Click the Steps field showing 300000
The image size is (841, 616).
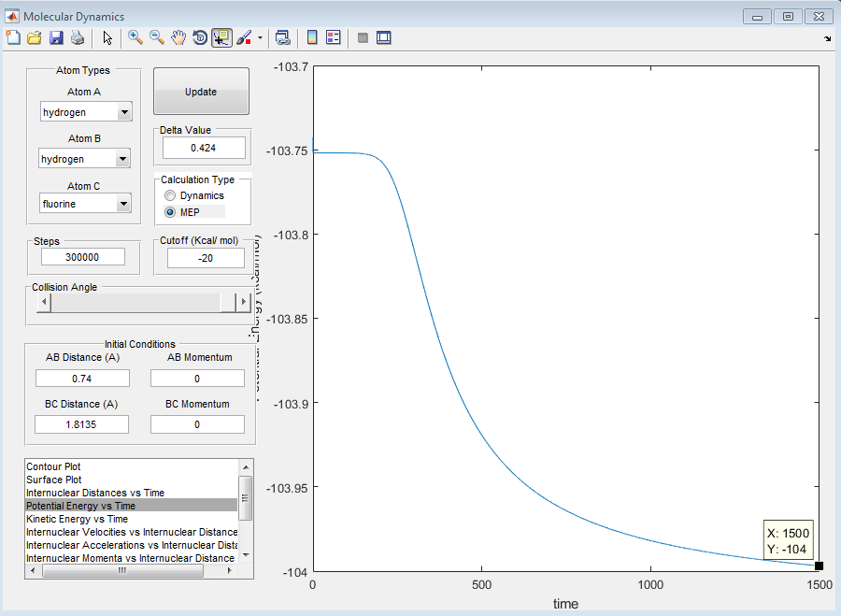82,257
